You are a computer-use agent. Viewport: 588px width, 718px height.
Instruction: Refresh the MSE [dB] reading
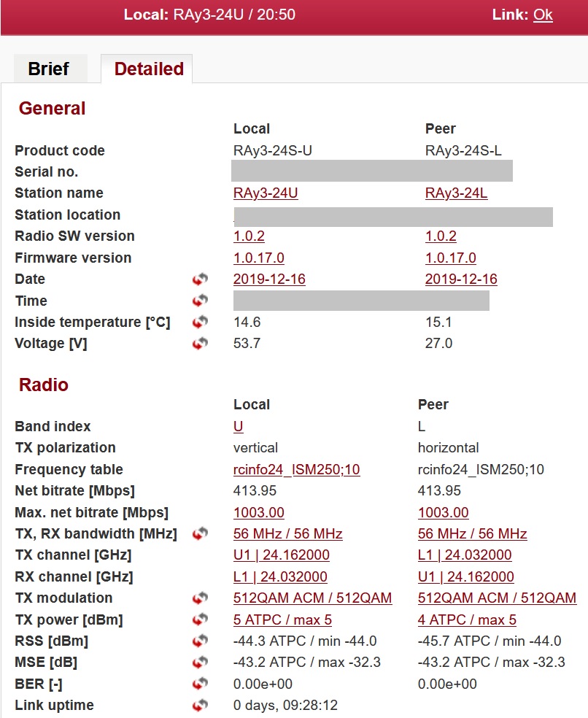click(x=200, y=663)
